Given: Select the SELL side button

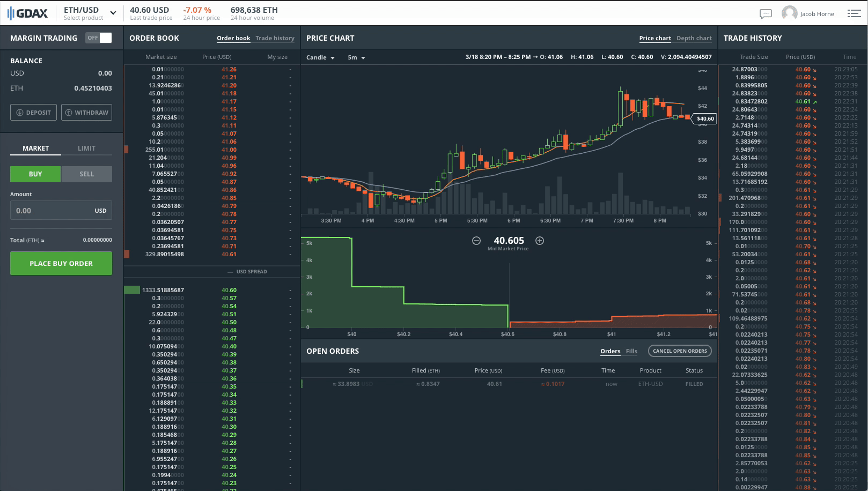Looking at the screenshot, I should pyautogui.click(x=87, y=174).
